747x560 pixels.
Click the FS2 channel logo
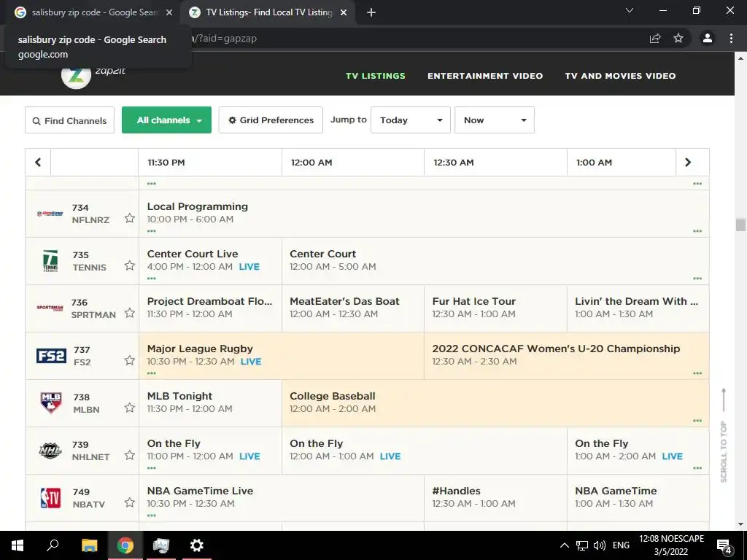click(x=51, y=356)
